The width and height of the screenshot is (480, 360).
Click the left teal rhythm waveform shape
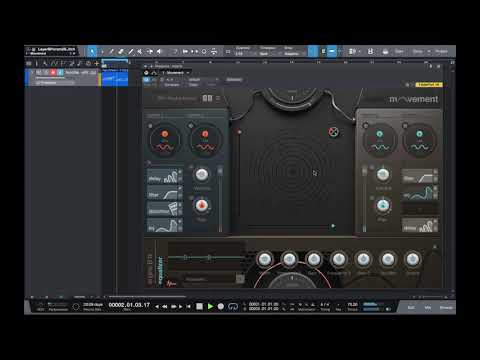[380, 147]
